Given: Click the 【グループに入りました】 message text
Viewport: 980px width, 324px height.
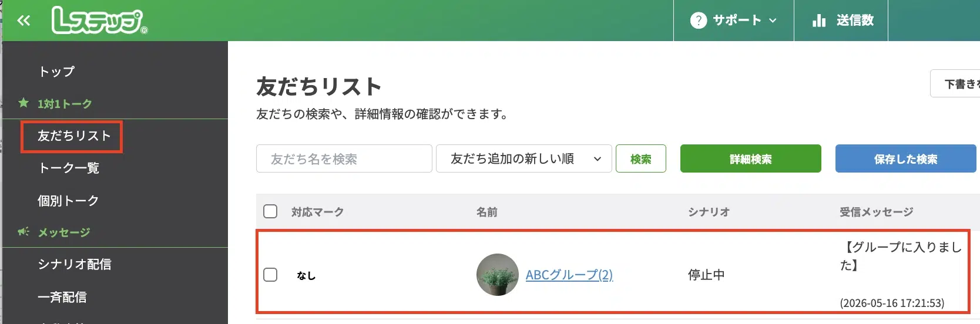Looking at the screenshot, I should pyautogui.click(x=902, y=256).
